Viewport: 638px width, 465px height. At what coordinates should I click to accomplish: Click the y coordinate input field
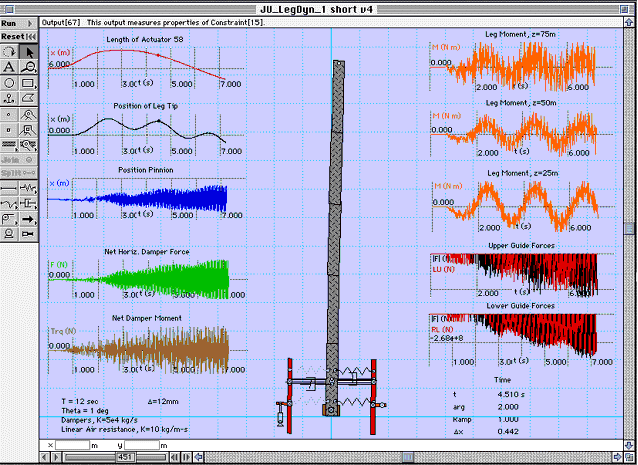point(139,444)
